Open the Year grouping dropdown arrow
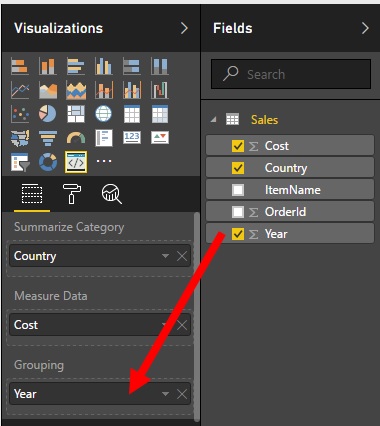Image resolution: width=380 pixels, height=426 pixels. pyautogui.click(x=165, y=394)
